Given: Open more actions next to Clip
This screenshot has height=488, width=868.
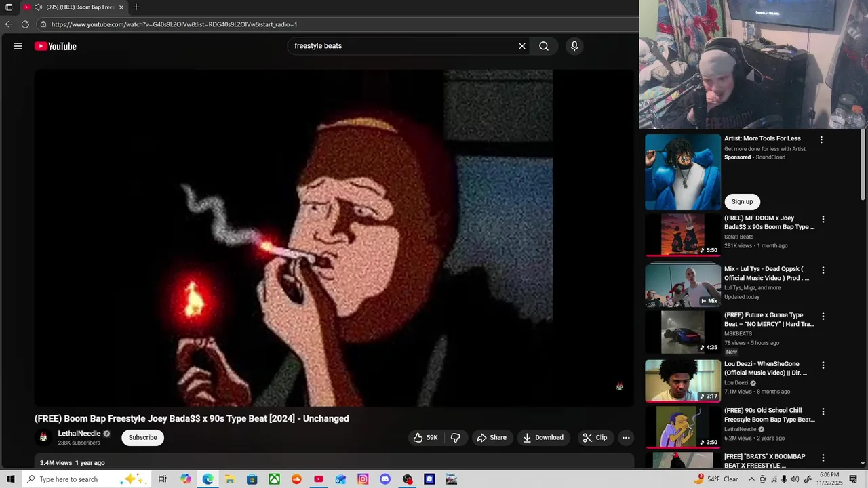Looking at the screenshot, I should click(x=626, y=438).
